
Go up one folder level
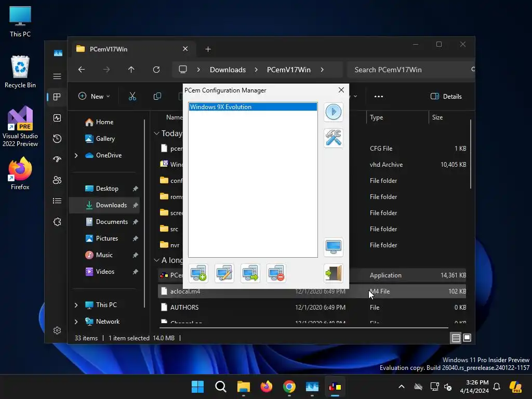click(x=131, y=70)
